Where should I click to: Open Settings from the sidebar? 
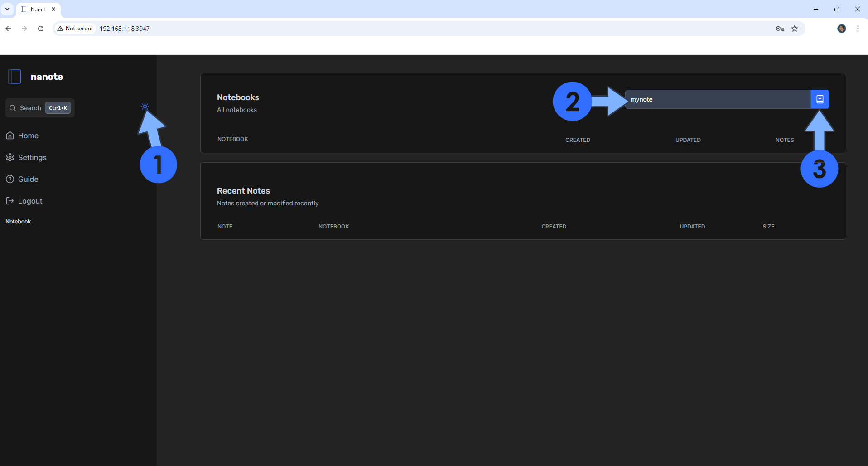click(x=26, y=157)
